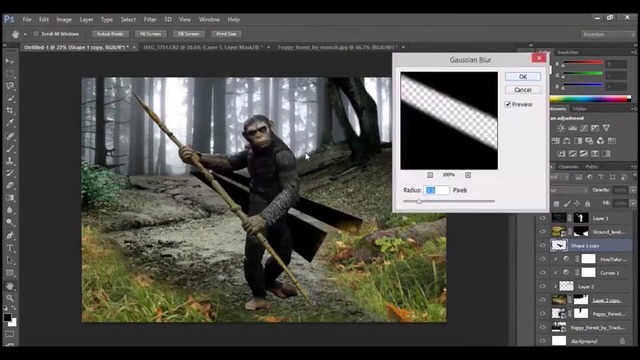Select the Rectangular Marquee tool
Screen dimensions: 640x360
click(10, 73)
